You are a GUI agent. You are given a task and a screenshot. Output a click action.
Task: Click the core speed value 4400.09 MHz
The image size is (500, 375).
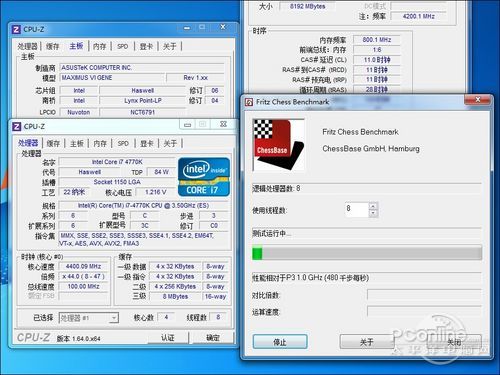point(83,266)
